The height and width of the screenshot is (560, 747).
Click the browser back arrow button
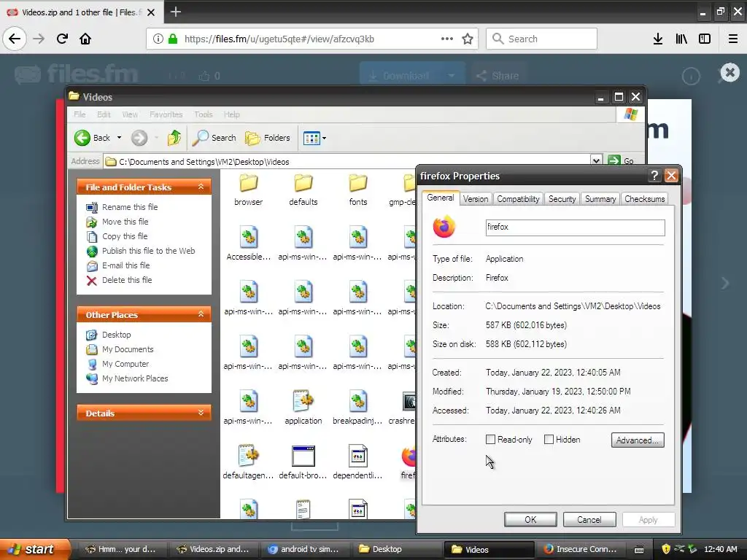[x=15, y=39]
